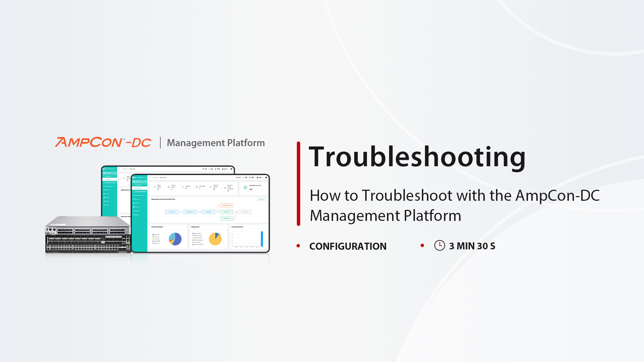
Task: Click the settings gear icon in front tablet header
Action: click(266, 177)
